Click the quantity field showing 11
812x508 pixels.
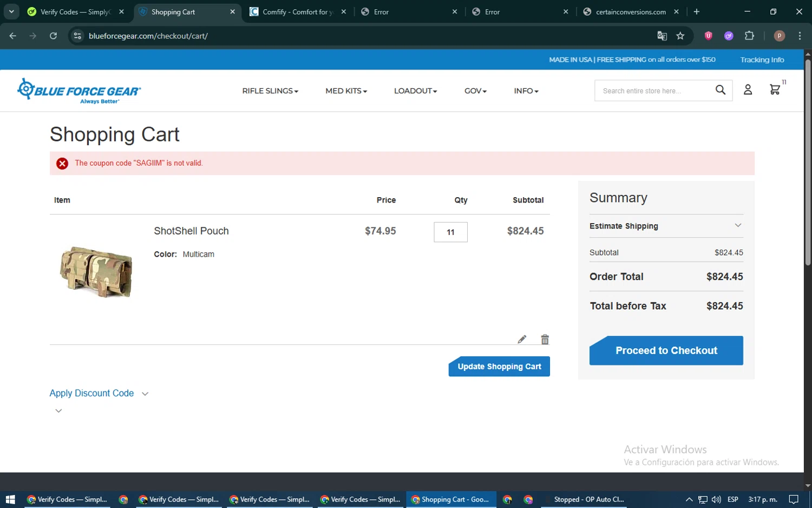pos(450,232)
